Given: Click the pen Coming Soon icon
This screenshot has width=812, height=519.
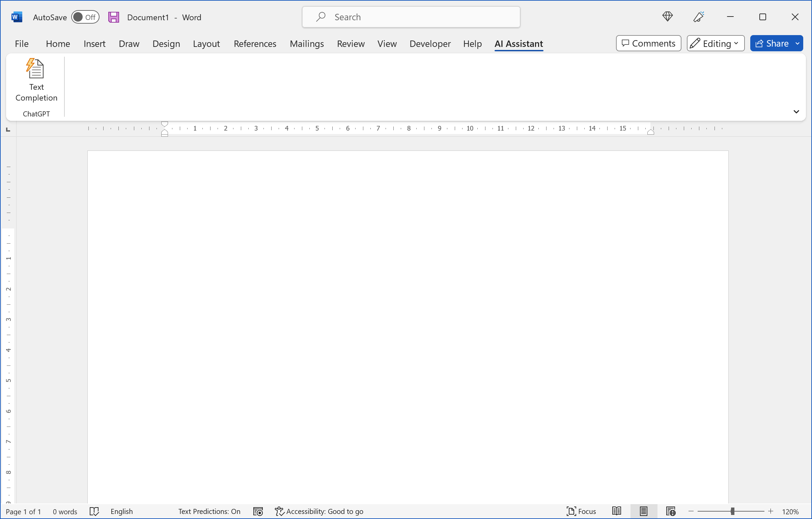Looking at the screenshot, I should tap(699, 17).
